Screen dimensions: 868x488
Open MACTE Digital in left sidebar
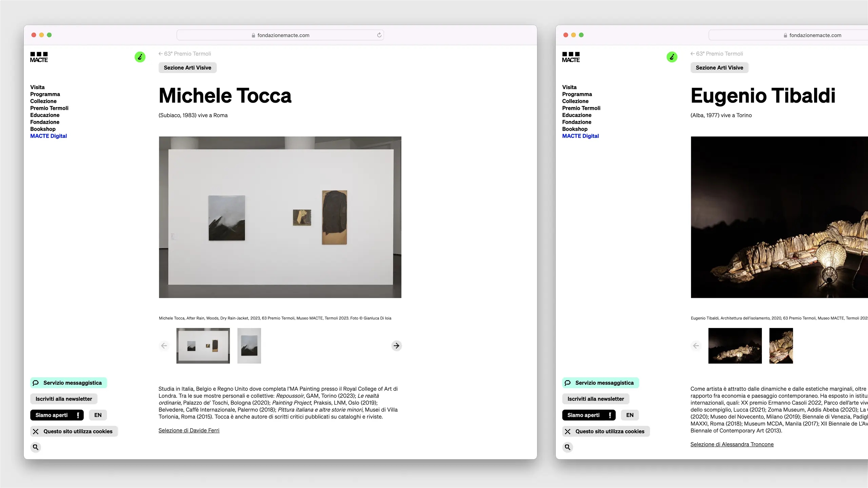point(48,136)
